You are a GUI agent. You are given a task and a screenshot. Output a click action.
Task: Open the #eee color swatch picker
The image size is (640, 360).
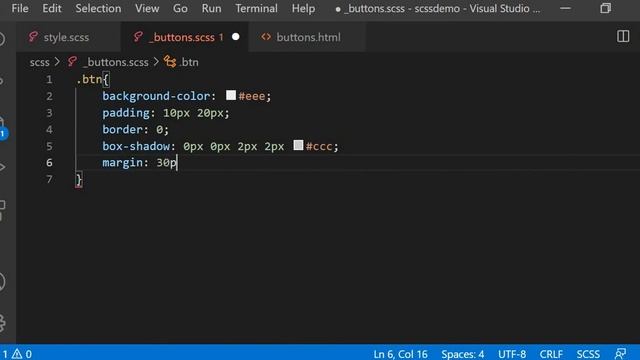231,95
